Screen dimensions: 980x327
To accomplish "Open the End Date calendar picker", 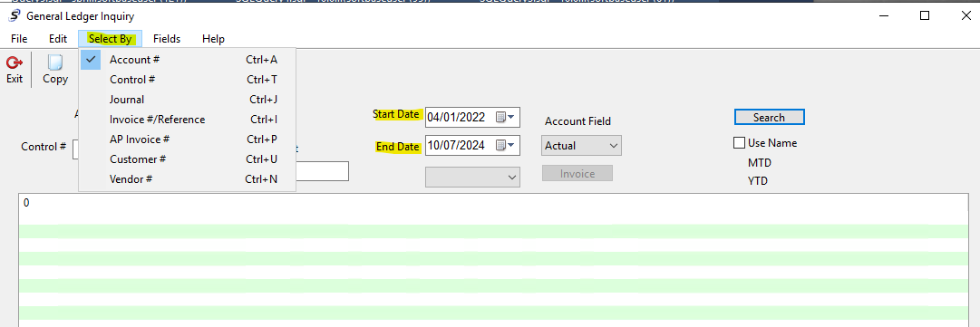I will 505,146.
